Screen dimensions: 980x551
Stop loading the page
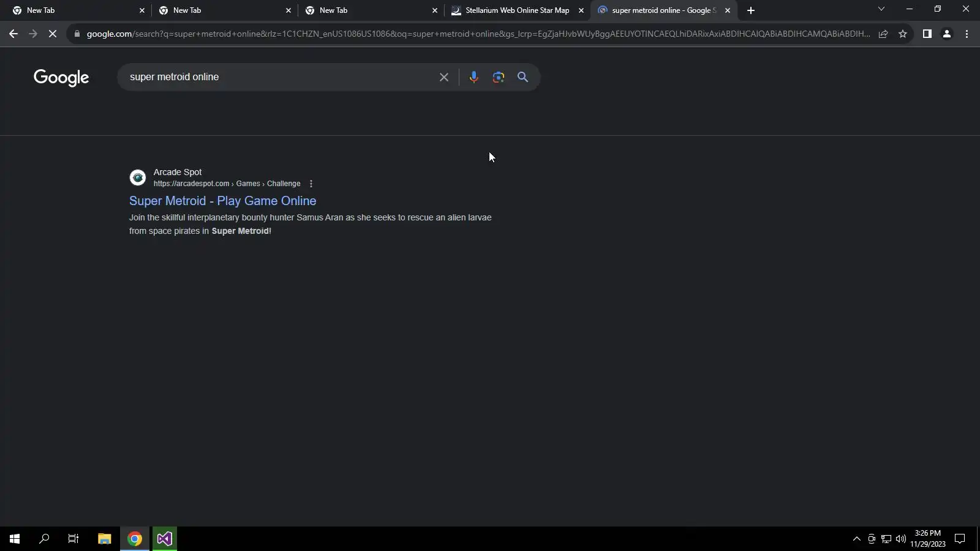pos(53,34)
